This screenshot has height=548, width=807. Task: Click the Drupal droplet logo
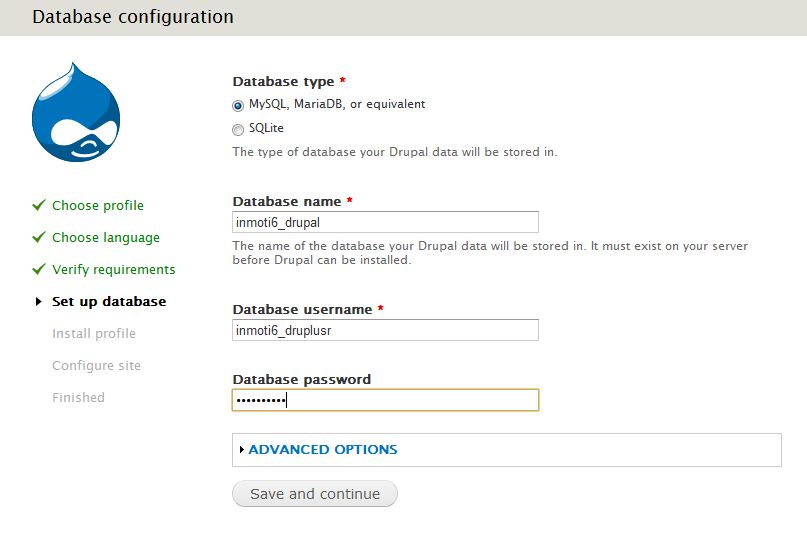tap(76, 112)
